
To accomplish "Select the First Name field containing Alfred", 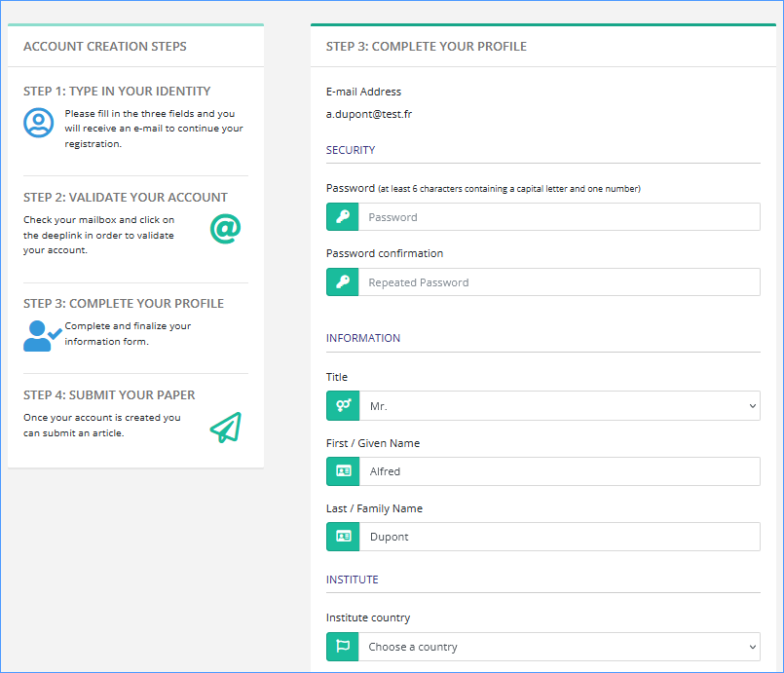I will [x=559, y=471].
